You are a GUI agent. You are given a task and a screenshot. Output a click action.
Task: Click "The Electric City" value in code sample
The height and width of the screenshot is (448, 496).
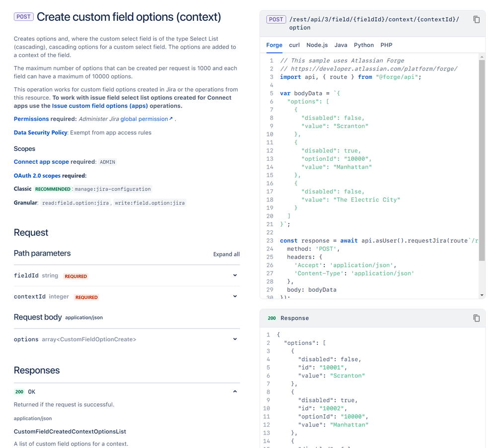(x=366, y=200)
